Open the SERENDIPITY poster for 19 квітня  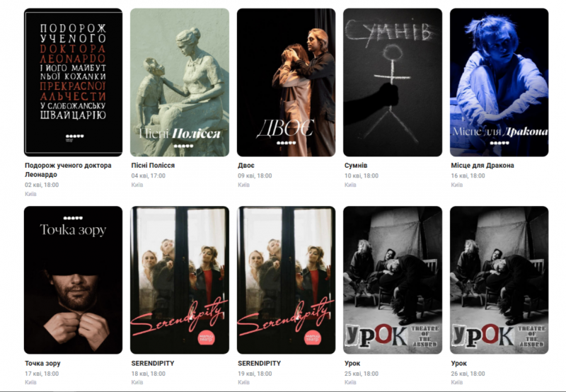tap(286, 279)
